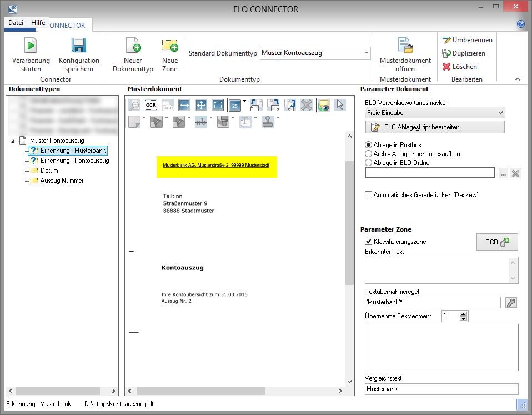Image resolution: width=532 pixels, height=415 pixels.
Task: Select the redaction marker tool
Action: click(x=223, y=122)
